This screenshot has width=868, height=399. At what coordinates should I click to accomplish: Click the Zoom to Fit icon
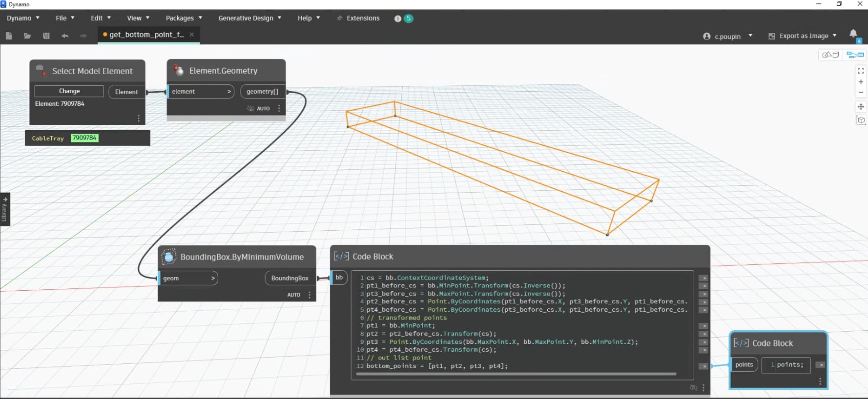point(861,71)
